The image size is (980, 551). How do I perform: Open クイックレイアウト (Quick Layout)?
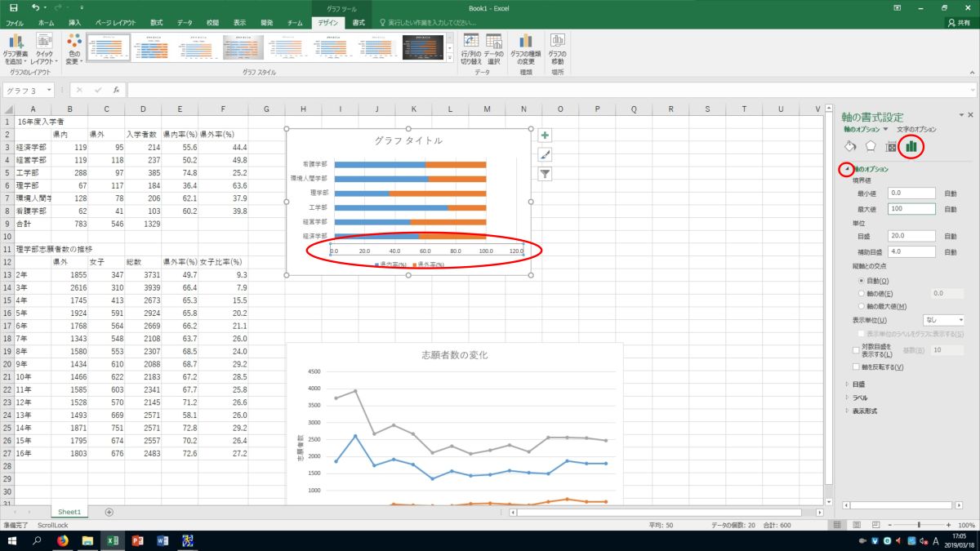[43, 49]
